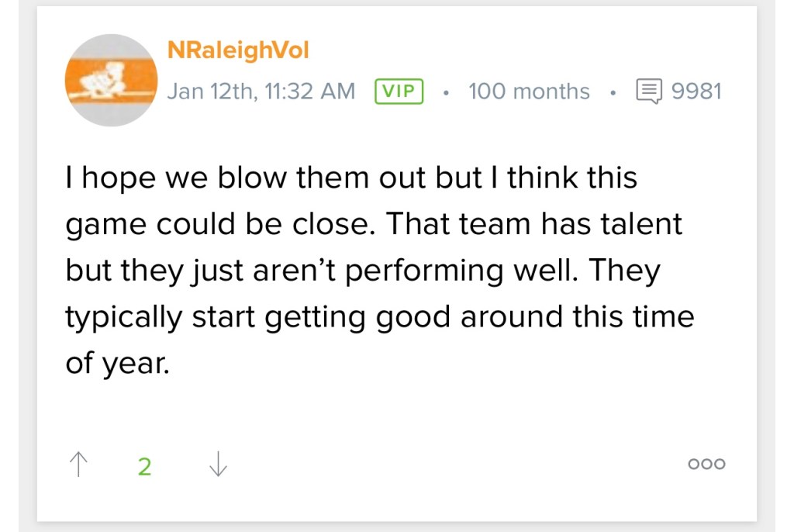
Task: Open the NRaleighVol username profile link
Action: 238,50
